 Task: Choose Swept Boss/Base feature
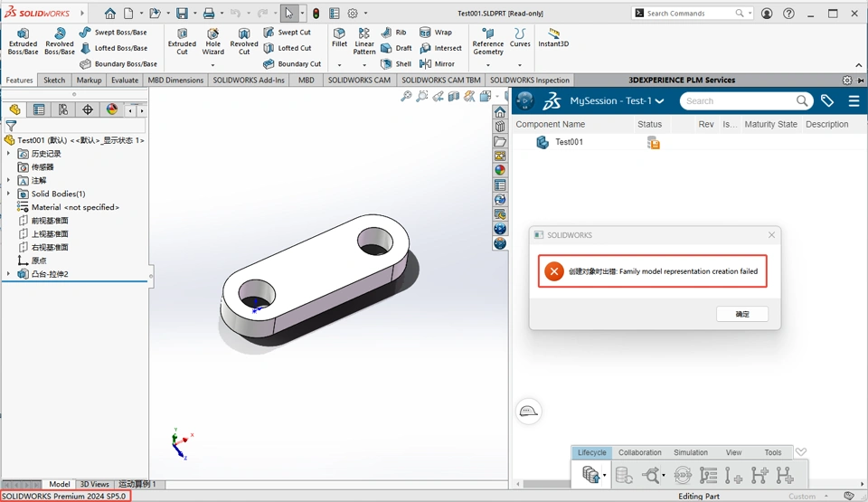pos(114,33)
